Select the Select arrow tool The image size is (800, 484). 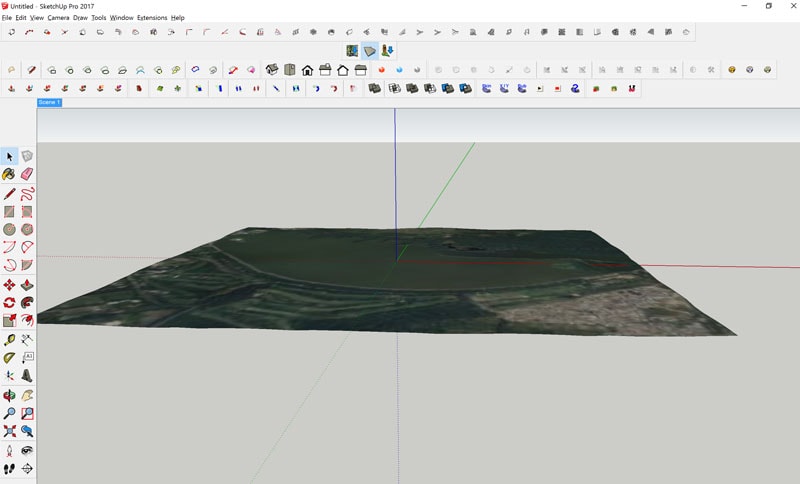(9, 157)
